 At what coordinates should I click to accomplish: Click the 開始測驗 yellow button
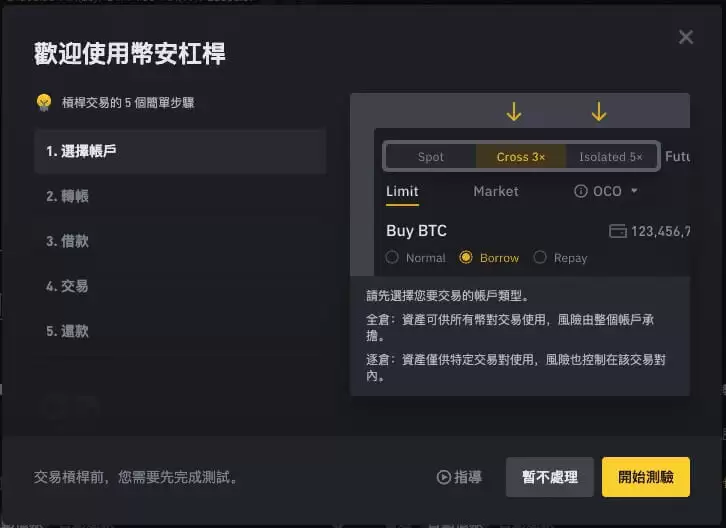pos(646,477)
